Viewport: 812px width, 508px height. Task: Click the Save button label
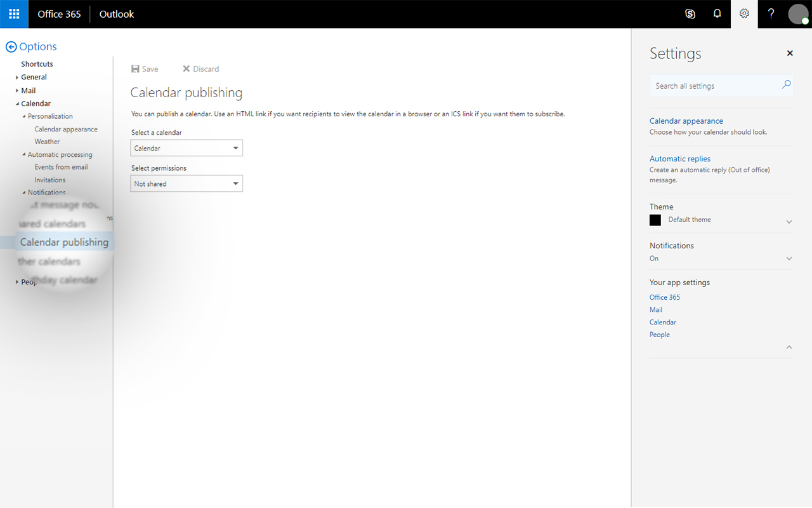[150, 69]
